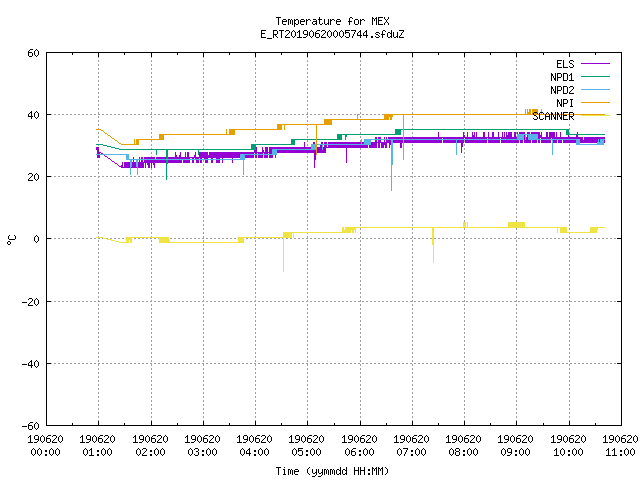640x480 pixels.
Task: Click the blue NPD2 legend line sample
Action: point(595,89)
